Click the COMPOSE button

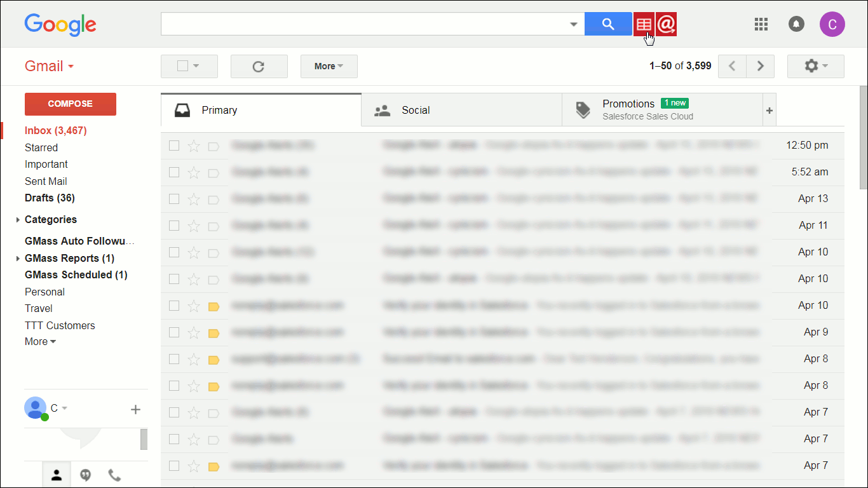coord(70,104)
